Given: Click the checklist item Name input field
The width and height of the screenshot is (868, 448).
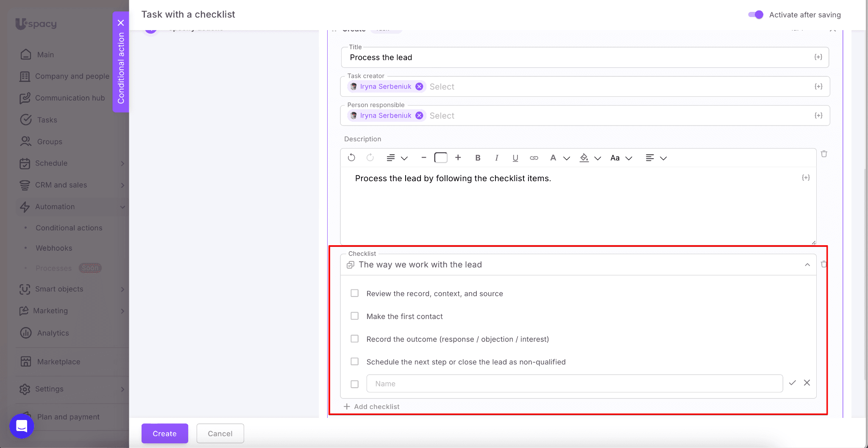Looking at the screenshot, I should (x=574, y=384).
